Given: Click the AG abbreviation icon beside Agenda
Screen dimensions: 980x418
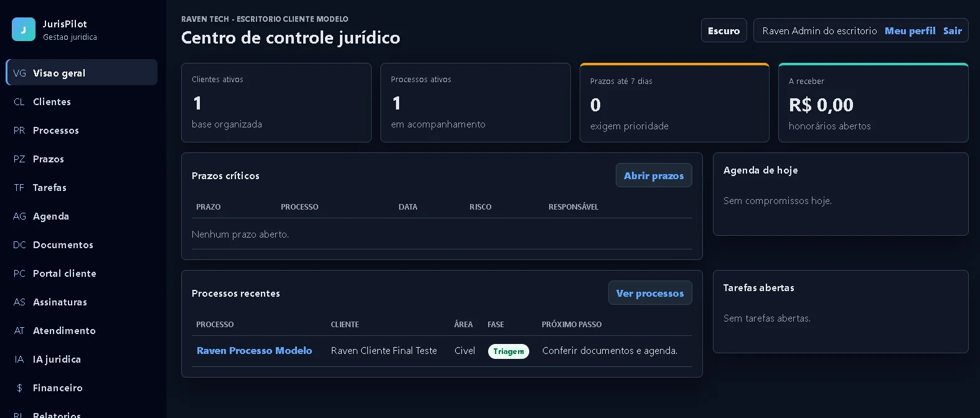Looking at the screenshot, I should (x=19, y=216).
